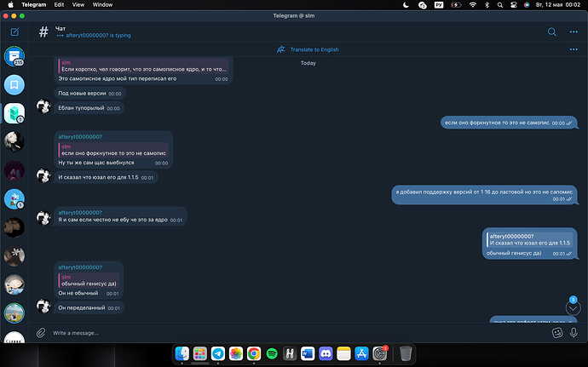The width and height of the screenshot is (588, 367).
Task: Open Launchpad from the dock
Action: (x=200, y=353)
